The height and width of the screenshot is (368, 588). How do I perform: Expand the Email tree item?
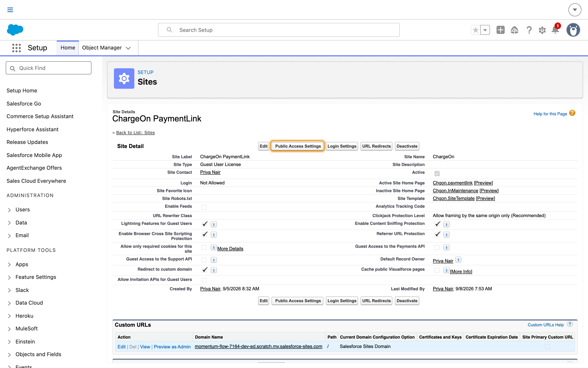pyautogui.click(x=9, y=236)
